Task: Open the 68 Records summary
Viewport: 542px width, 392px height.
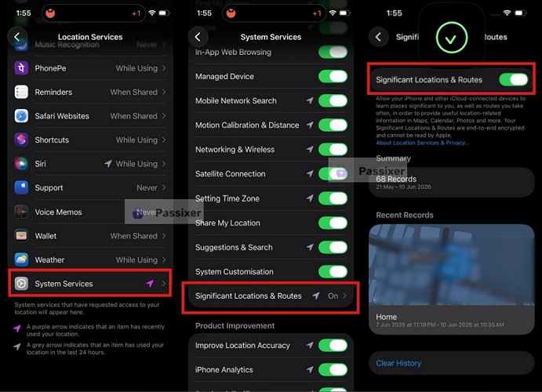Action: pyautogui.click(x=452, y=183)
